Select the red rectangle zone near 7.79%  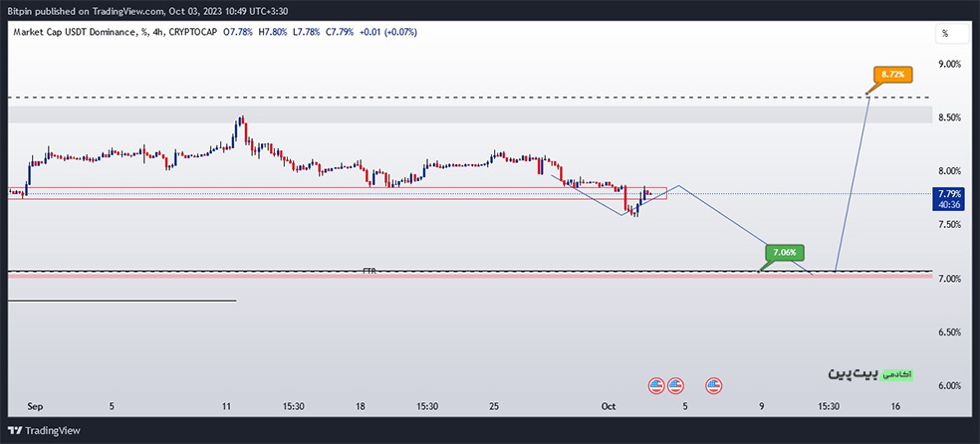(338, 193)
